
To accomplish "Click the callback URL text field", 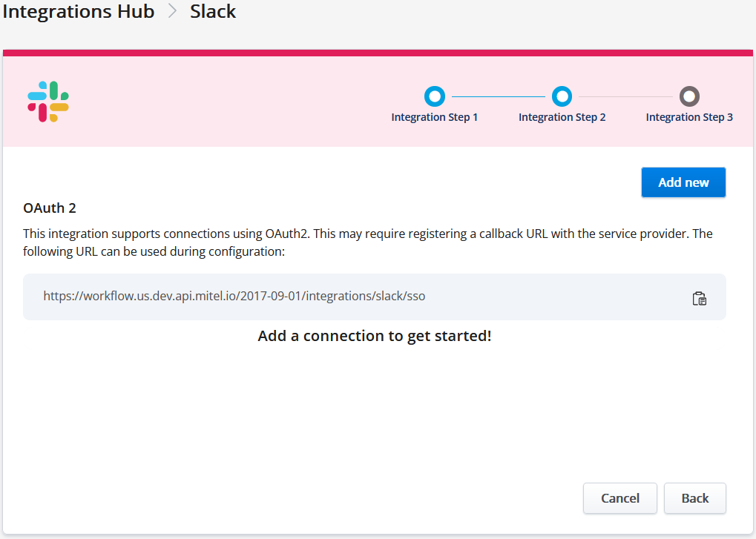I will 297,297.
